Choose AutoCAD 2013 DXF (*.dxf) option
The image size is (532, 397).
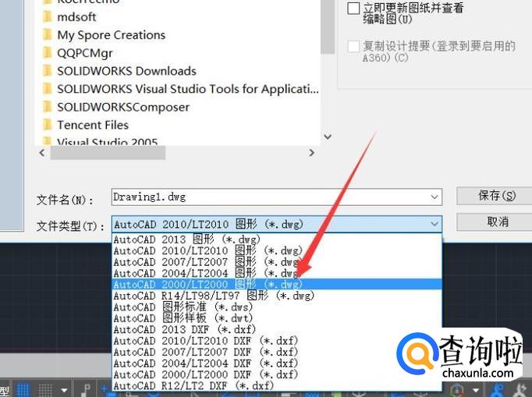[277, 329]
